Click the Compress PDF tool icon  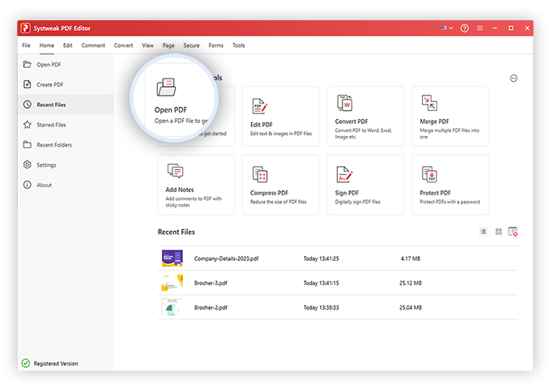(x=260, y=174)
